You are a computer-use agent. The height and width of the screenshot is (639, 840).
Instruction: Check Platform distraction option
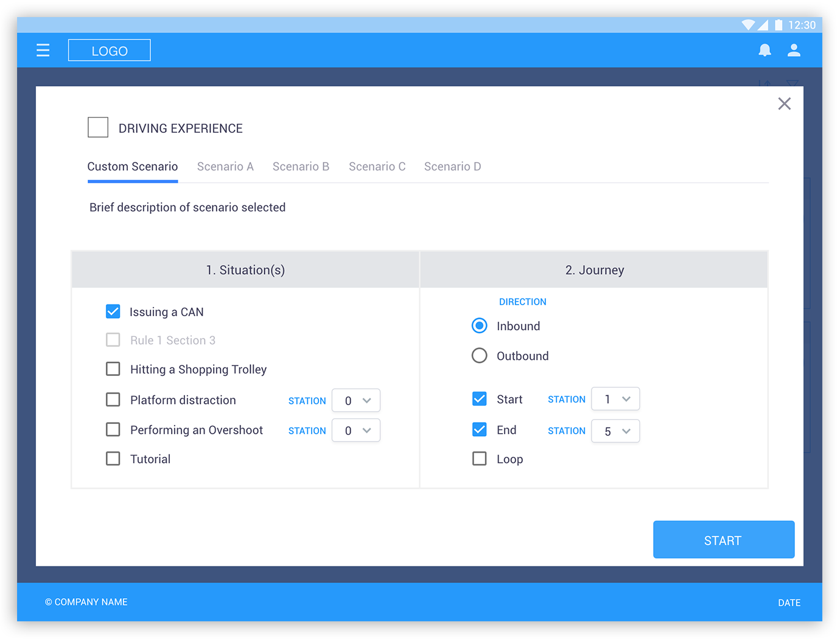(113, 400)
